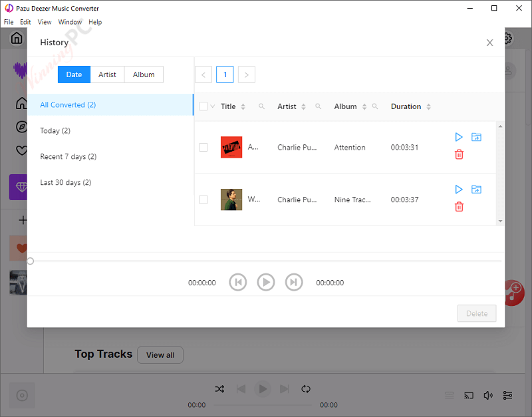Sort the list by Duration
Viewport: 532px width, 417px height.
428,107
